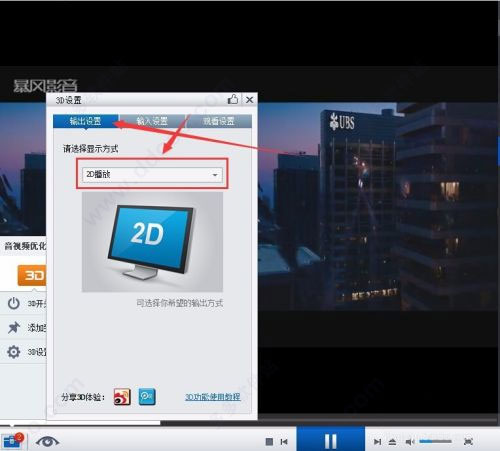Click the thumbs-up icon in 3D设置 dialog
Viewport: 500px width, 451px height.
tap(233, 99)
